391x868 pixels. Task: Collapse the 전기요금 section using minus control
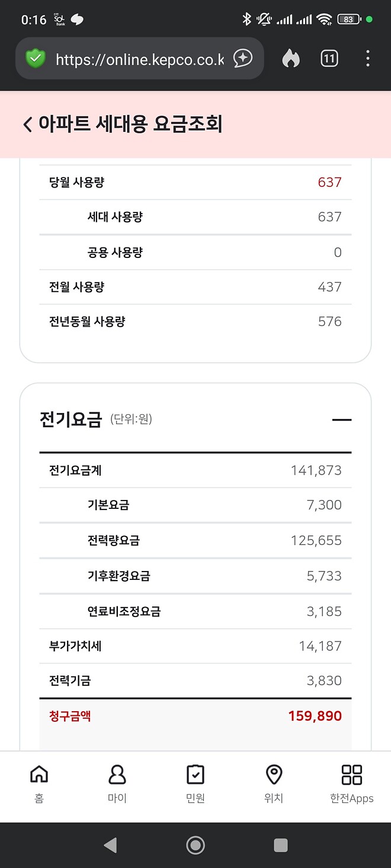(342, 420)
